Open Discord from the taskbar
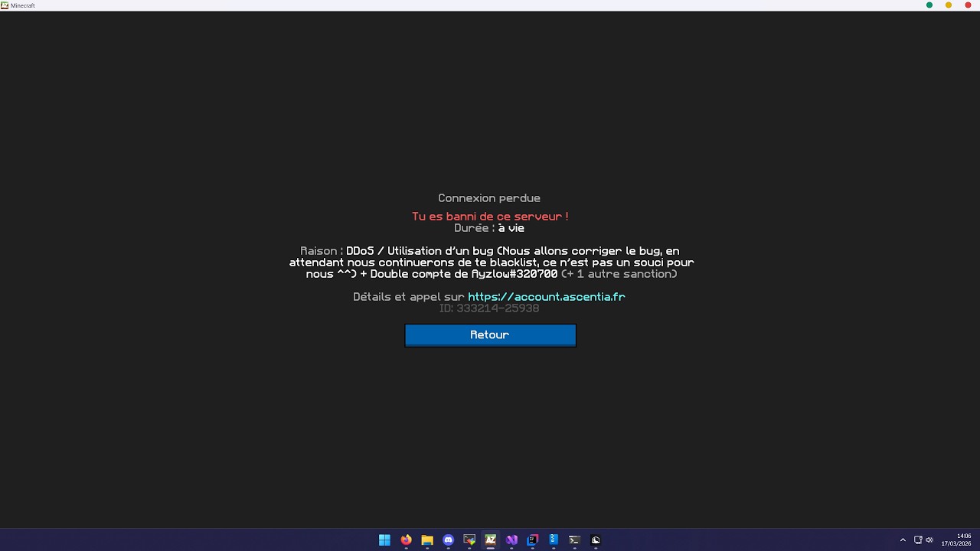 449,540
